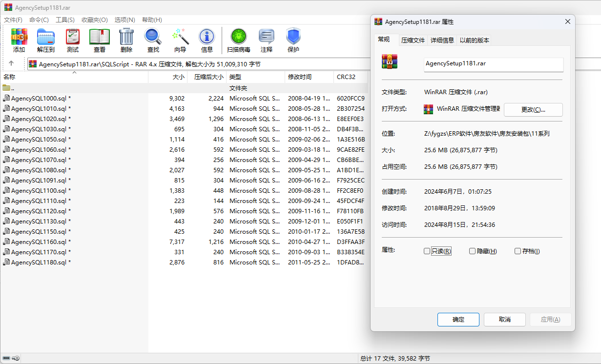Click the file name field AgencySetup1181.rar
This screenshot has width=601, height=364.
[x=494, y=64]
